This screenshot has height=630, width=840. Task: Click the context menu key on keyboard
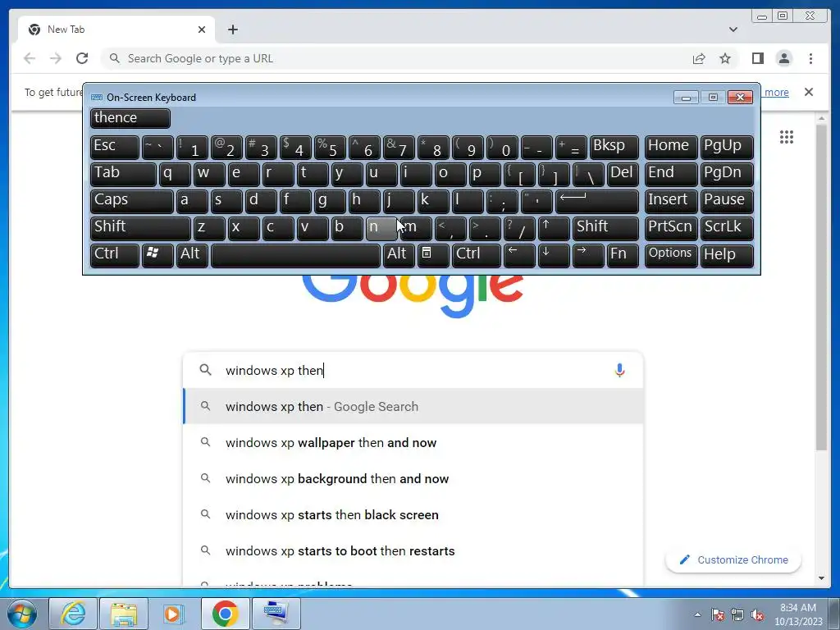pos(433,255)
